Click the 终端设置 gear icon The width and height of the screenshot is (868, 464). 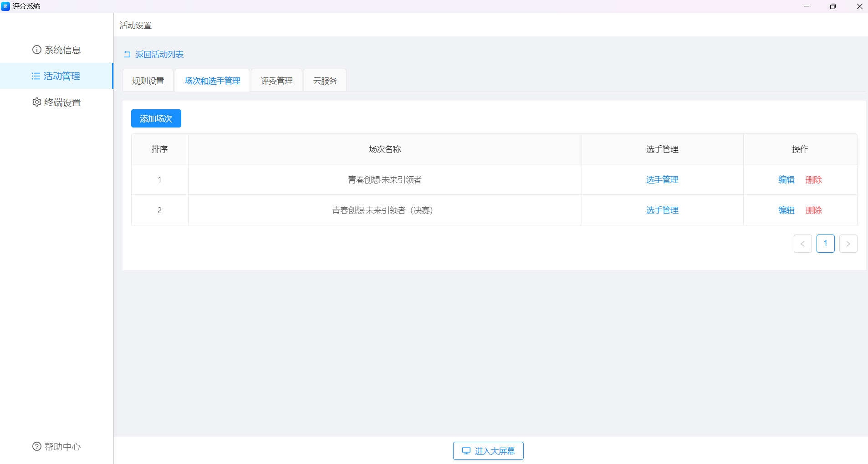37,102
